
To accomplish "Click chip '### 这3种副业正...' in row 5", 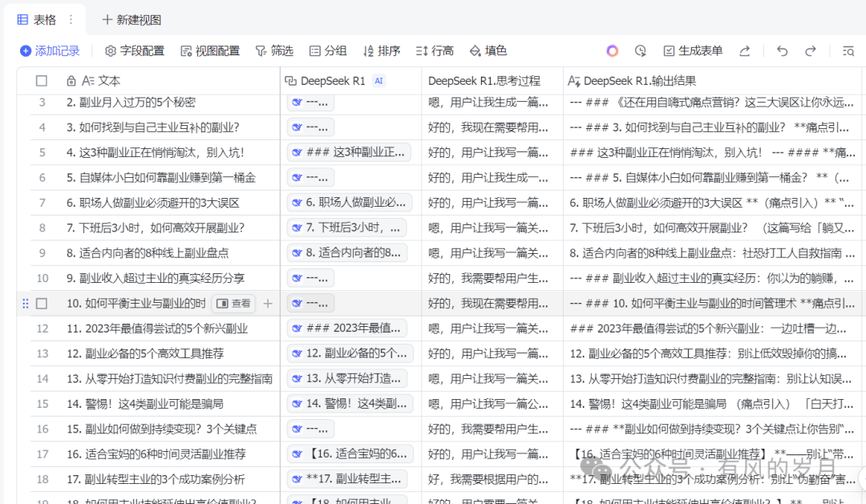I will 349,152.
